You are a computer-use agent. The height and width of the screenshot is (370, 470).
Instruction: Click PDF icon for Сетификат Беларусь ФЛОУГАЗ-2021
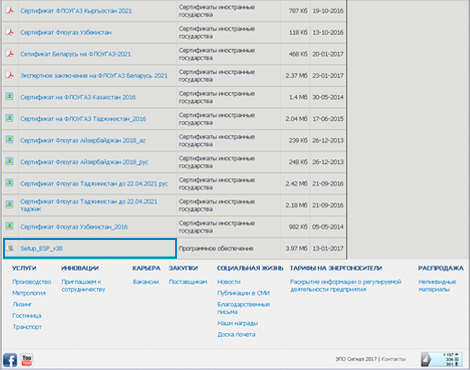(x=10, y=53)
